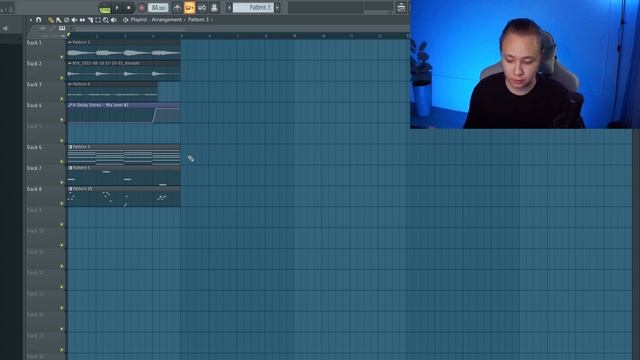The width and height of the screenshot is (640, 360).
Task: Select the note clip on Track 8
Action: (x=124, y=198)
